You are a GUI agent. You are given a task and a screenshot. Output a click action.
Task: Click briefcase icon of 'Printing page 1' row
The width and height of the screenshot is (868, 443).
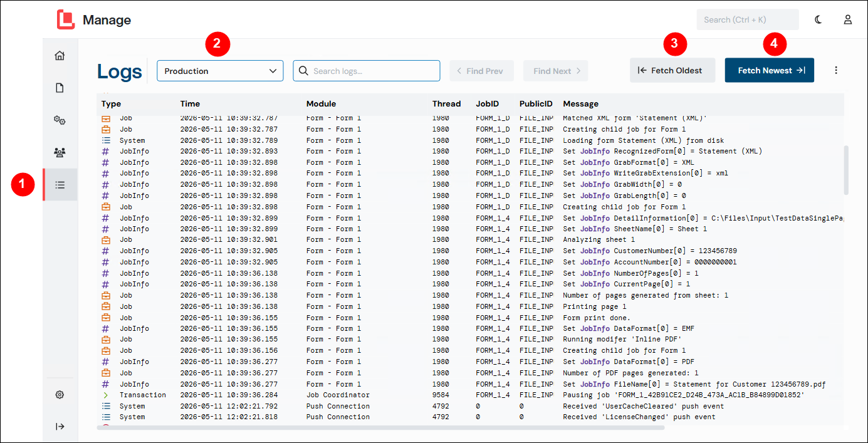[x=106, y=306]
